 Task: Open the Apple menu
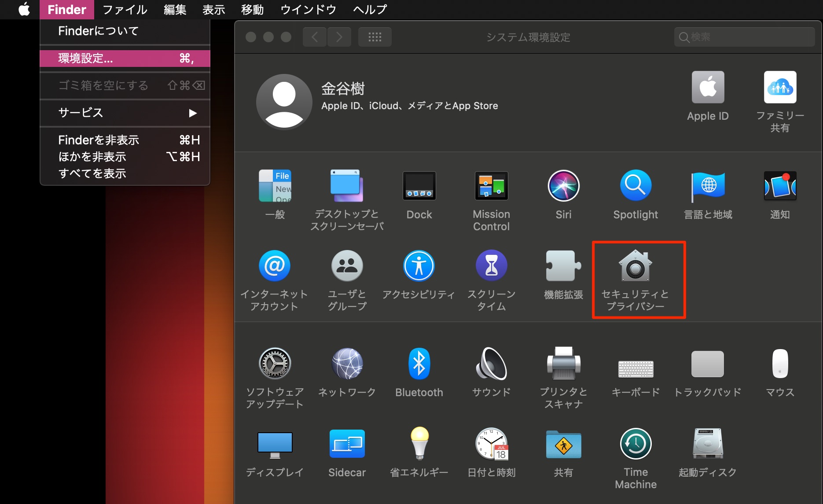coord(24,9)
